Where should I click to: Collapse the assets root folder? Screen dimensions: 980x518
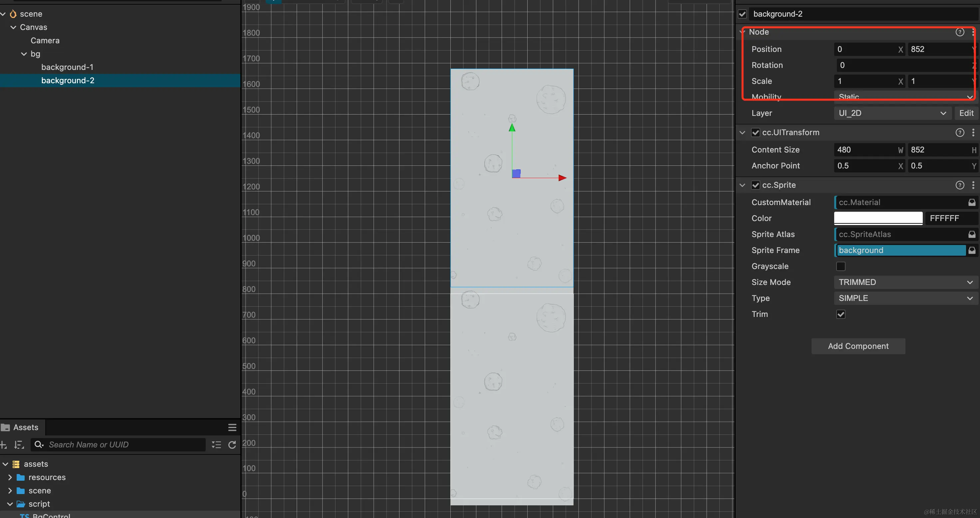click(x=5, y=464)
